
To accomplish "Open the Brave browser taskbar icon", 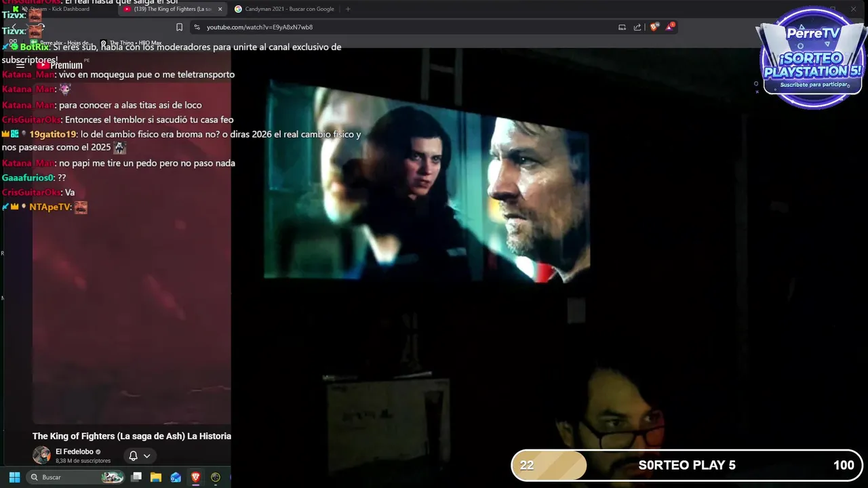I will click(x=195, y=477).
